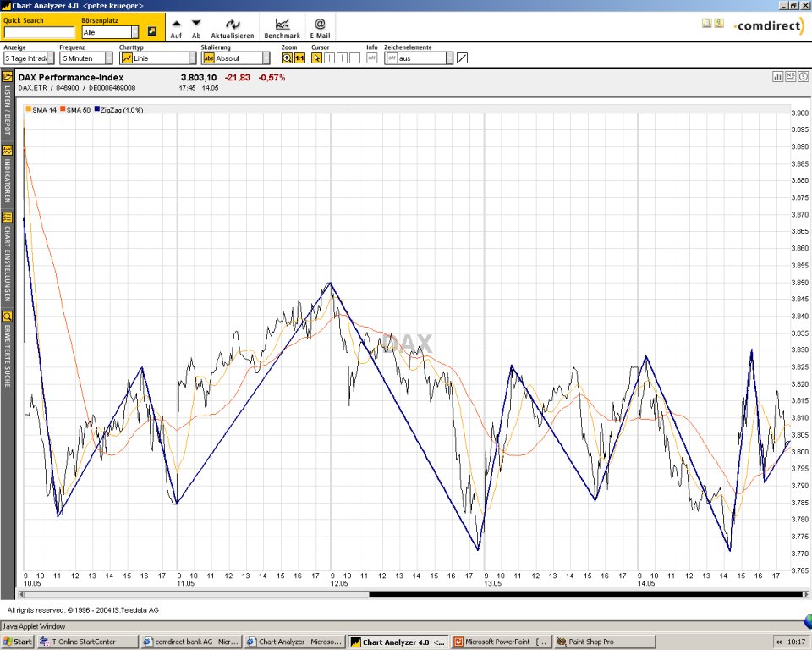Select the arrow pointer cursor mode
Screen dimensions: 812x650
click(x=316, y=58)
